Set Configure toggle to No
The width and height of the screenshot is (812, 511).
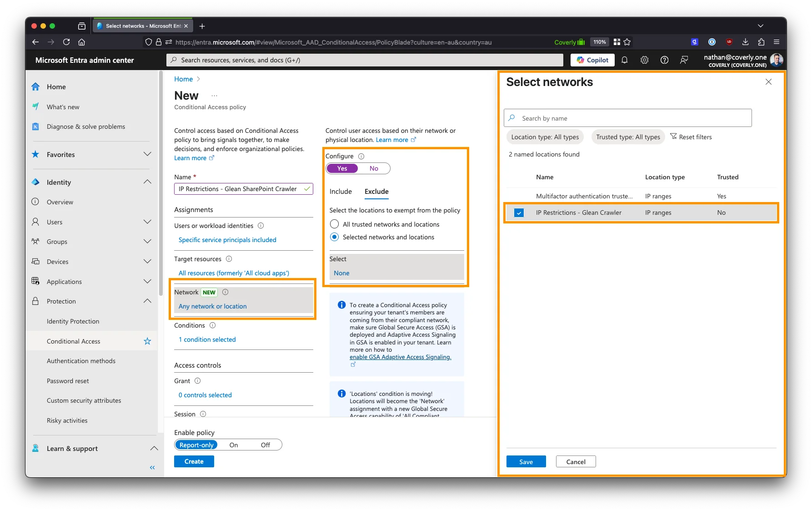(x=374, y=168)
